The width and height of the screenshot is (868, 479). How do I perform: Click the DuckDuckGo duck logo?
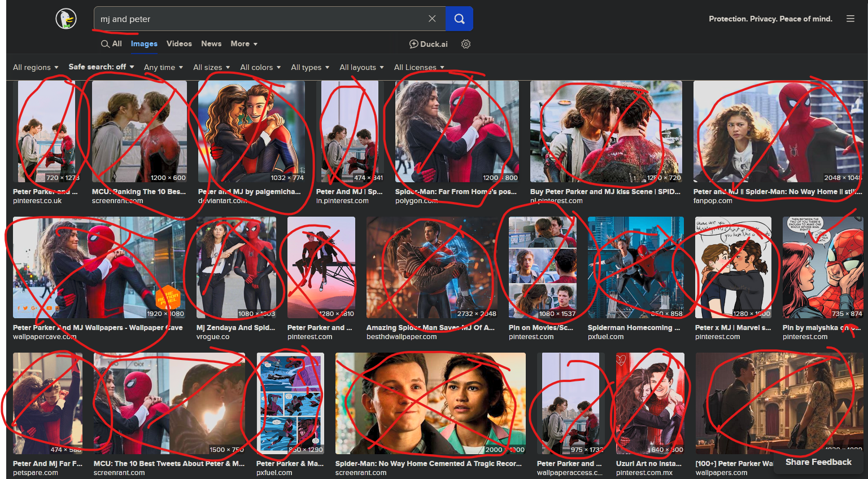[x=66, y=19]
